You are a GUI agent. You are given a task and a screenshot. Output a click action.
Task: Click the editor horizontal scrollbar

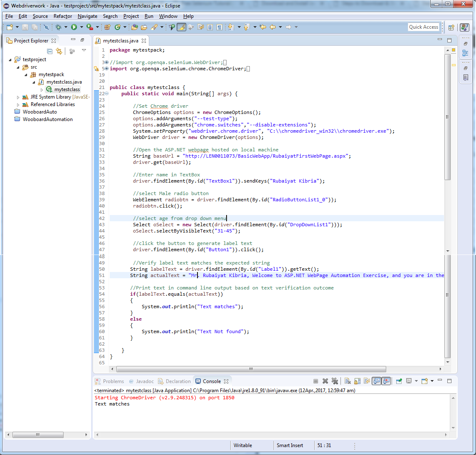[x=251, y=369]
